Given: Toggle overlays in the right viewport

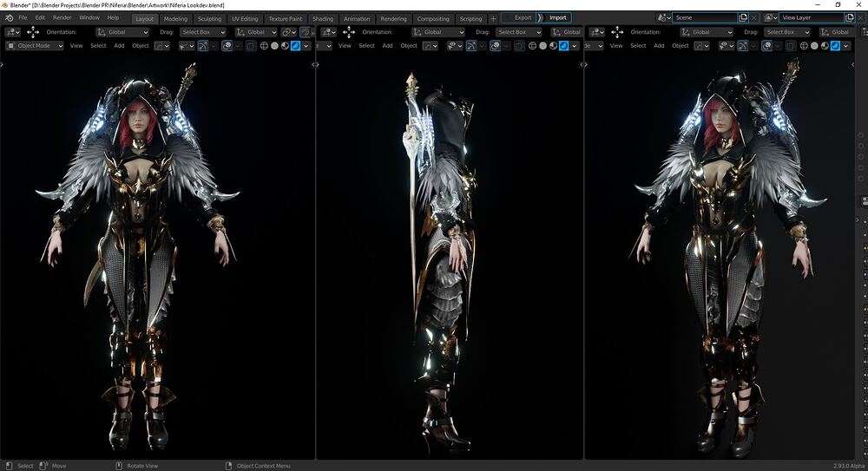Looking at the screenshot, I should coord(766,45).
